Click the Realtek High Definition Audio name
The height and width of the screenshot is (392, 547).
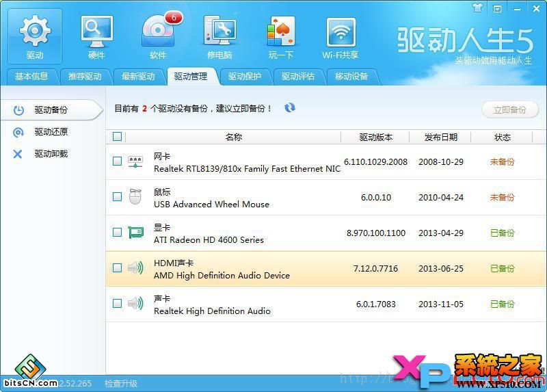(212, 311)
